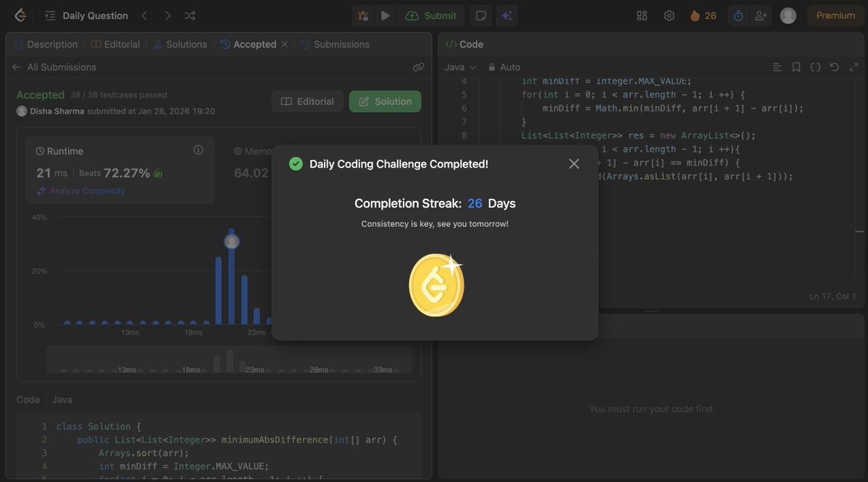Start the timer clock icon
Viewport: 868px width, 482px height.
coord(738,15)
